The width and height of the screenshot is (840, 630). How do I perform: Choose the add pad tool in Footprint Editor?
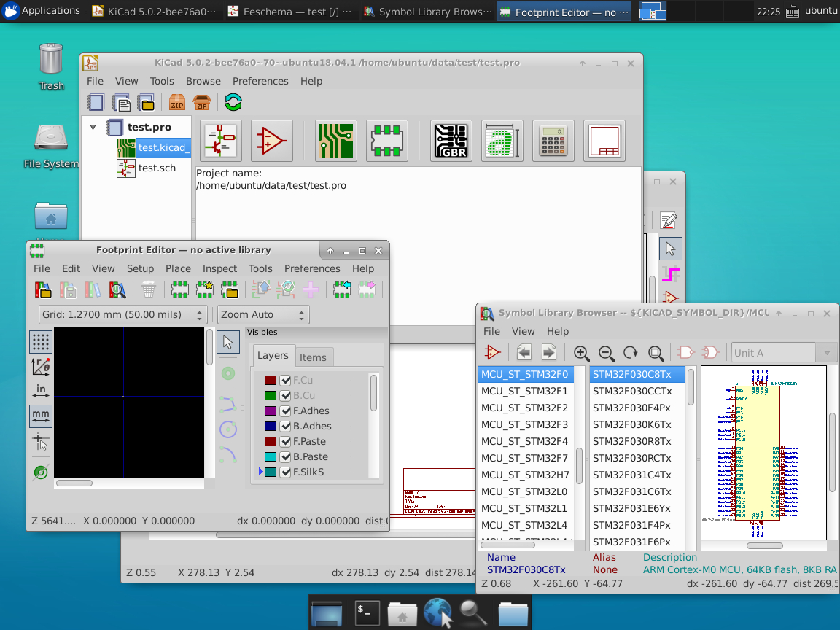(228, 373)
